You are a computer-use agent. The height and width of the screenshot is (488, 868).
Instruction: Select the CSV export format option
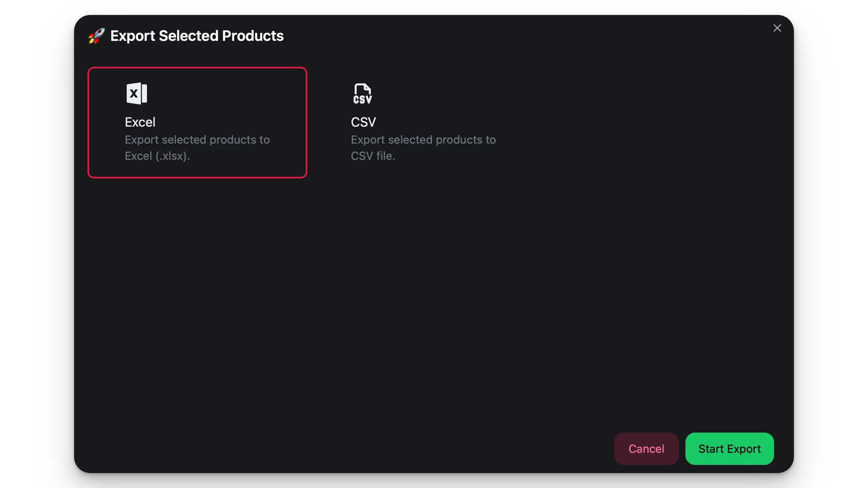coord(423,122)
